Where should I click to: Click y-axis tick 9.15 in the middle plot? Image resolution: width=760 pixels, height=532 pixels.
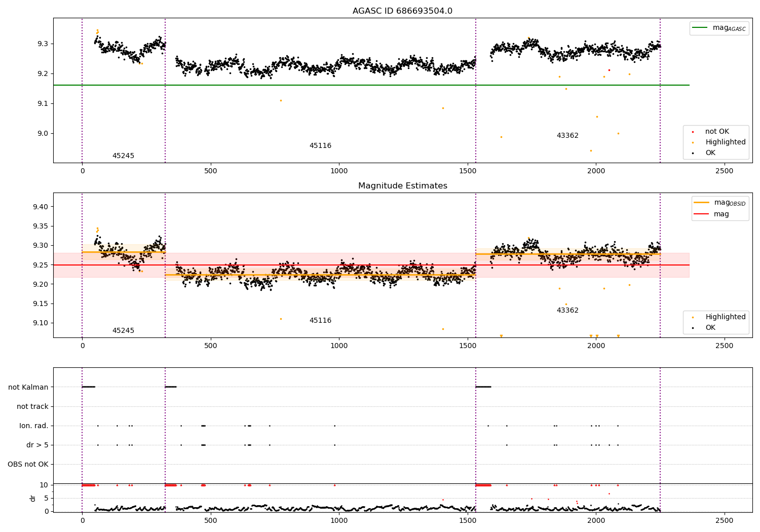click(41, 303)
